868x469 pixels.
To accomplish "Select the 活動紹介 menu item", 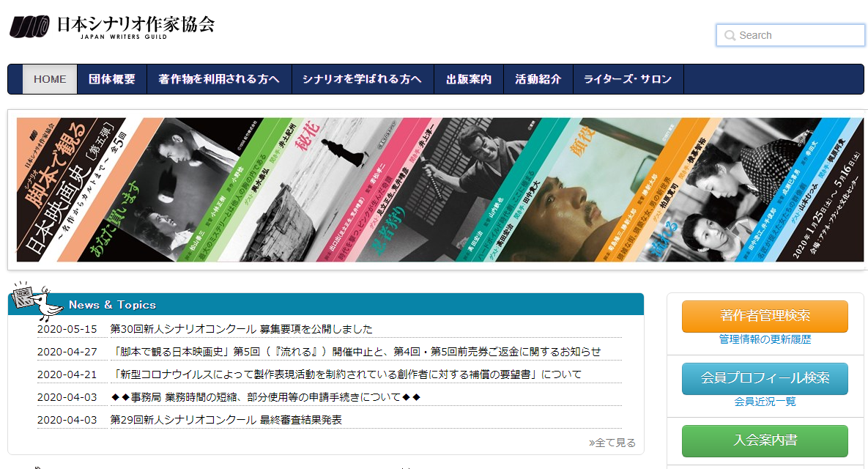I will tap(538, 79).
